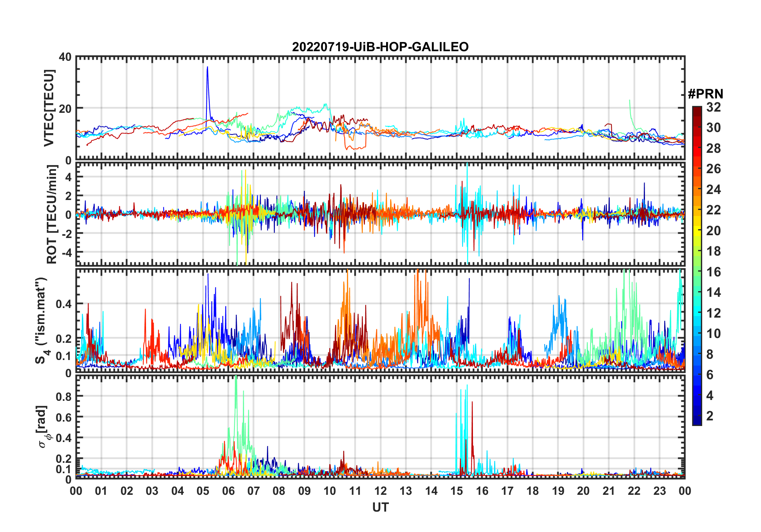Select UT axis hour label 07
761x532 pixels.
coord(254,491)
